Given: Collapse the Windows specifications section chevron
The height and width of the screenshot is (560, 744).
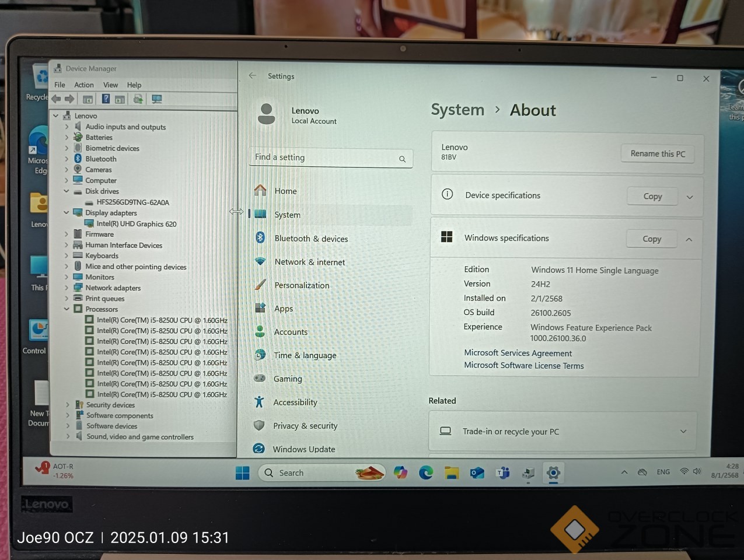Looking at the screenshot, I should coord(689,239).
